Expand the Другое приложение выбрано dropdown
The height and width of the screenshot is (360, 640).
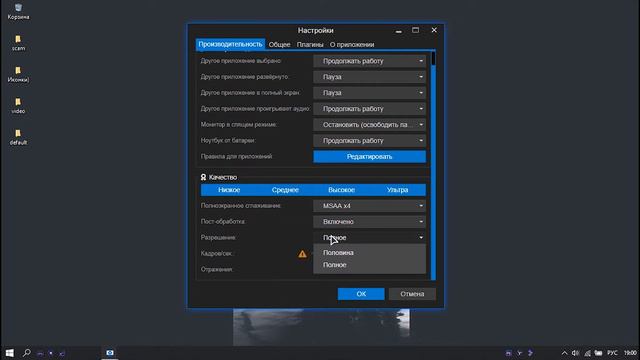(x=369, y=61)
